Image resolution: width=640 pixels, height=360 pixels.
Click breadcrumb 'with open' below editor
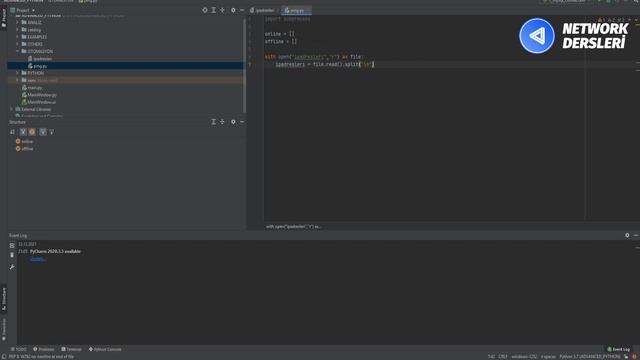(293, 226)
